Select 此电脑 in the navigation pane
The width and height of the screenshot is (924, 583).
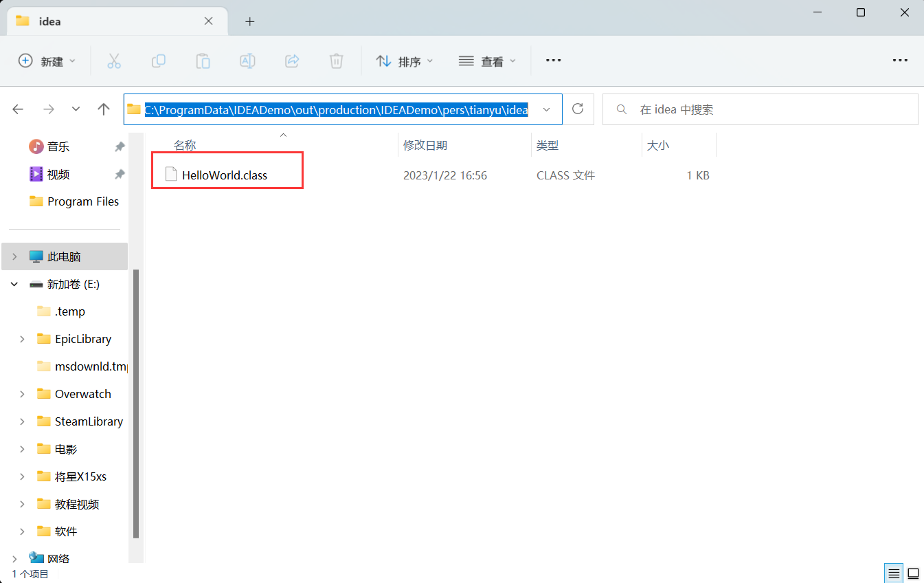click(x=64, y=256)
